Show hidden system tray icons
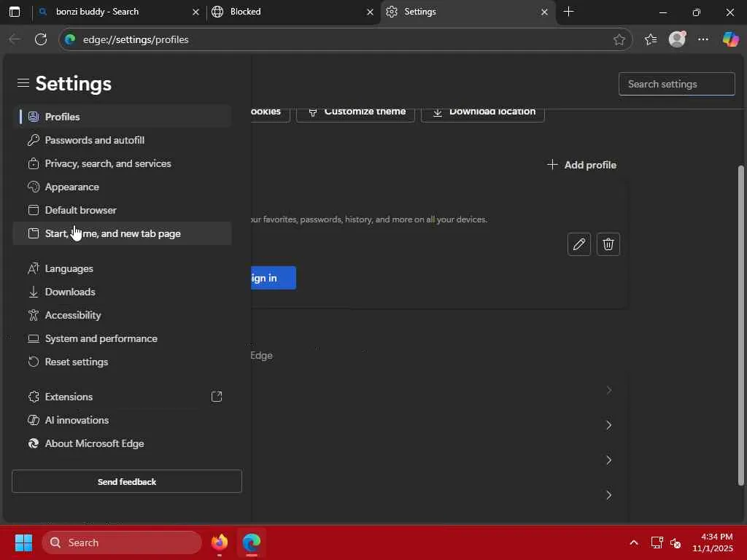 click(634, 542)
